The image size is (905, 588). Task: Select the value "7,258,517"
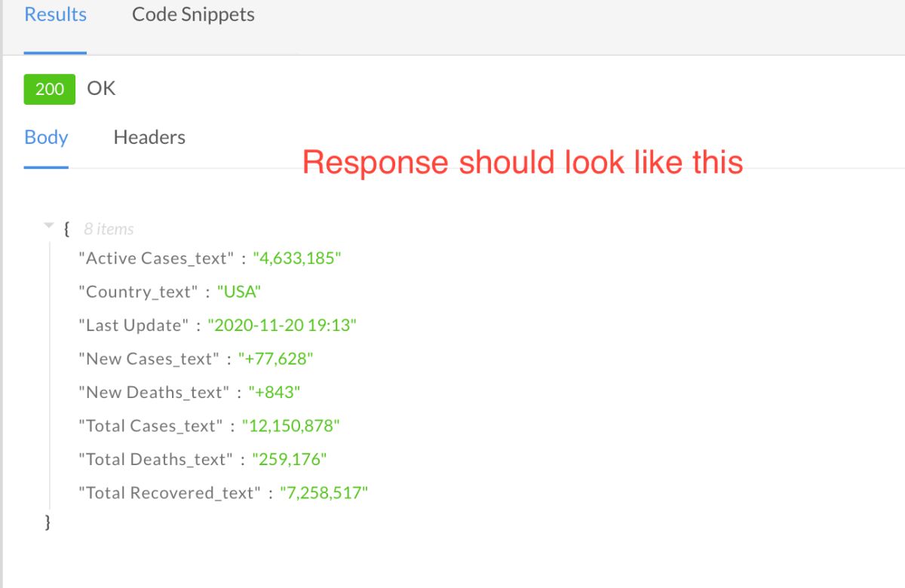pos(324,493)
